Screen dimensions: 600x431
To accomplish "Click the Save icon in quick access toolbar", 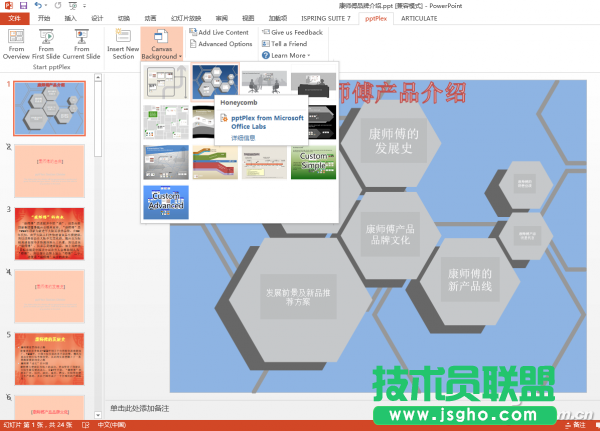I will pos(22,5).
